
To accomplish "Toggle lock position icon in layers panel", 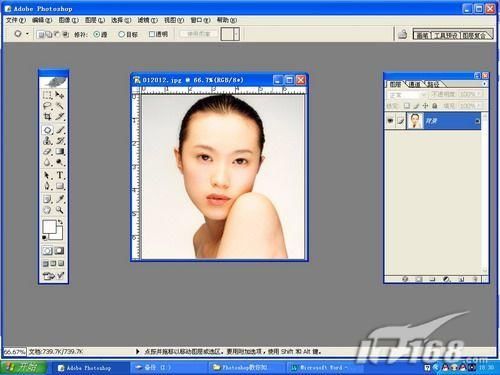I will click(x=425, y=106).
